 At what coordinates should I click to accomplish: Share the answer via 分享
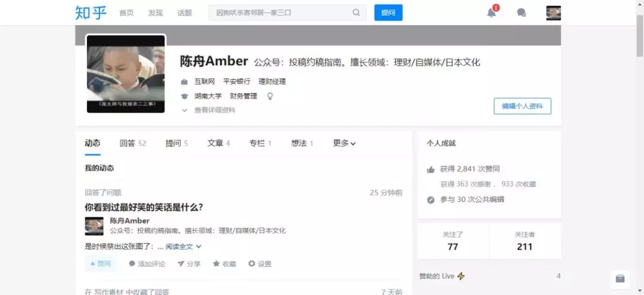189,264
